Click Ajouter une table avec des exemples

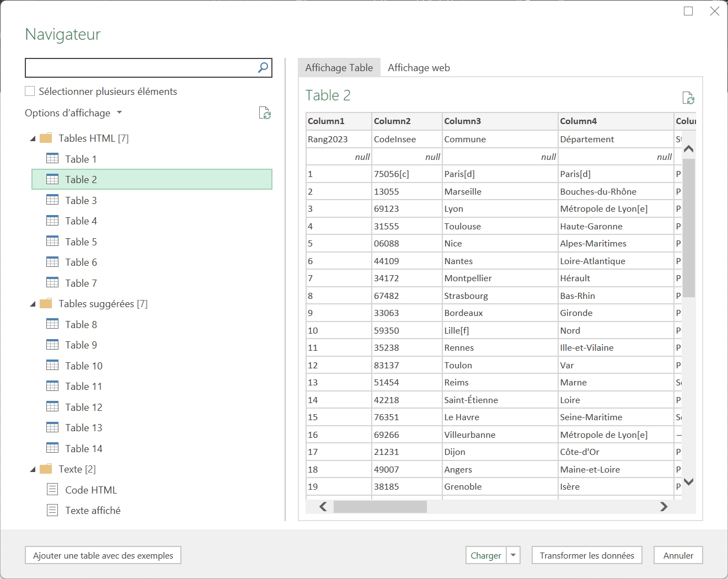coord(103,555)
